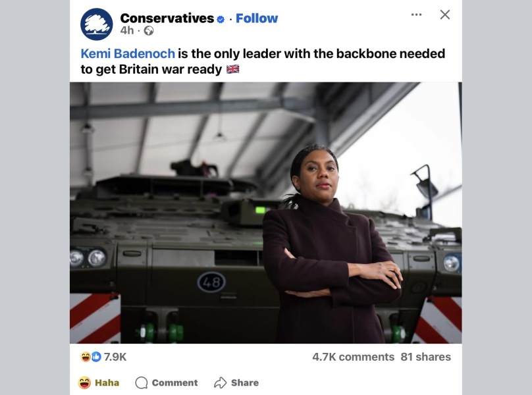Image resolution: width=532 pixels, height=395 pixels.
Task: Click the Haha emoji in reaction summary
Action: click(85, 357)
